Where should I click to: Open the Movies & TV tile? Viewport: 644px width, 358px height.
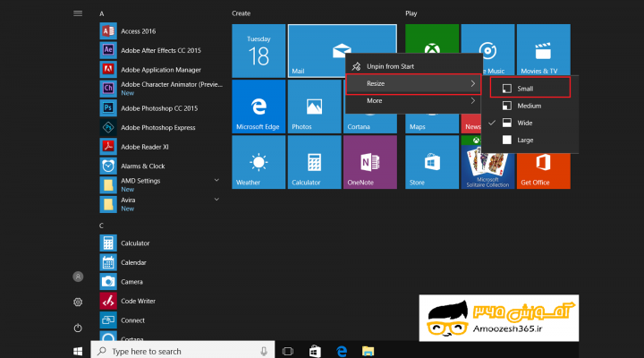pos(544,50)
